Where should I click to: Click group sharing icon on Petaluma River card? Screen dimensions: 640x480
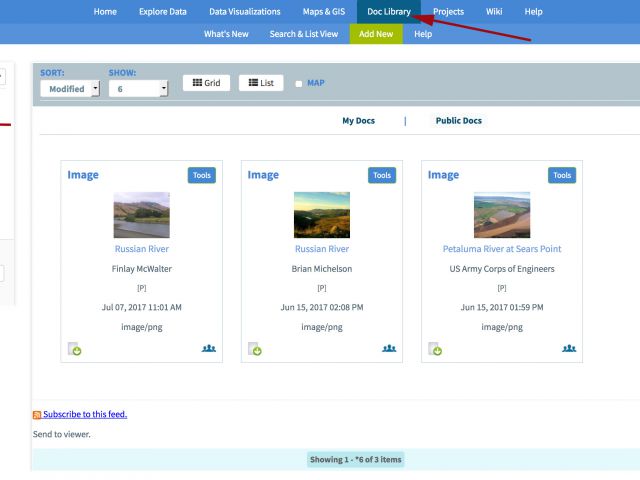(569, 348)
